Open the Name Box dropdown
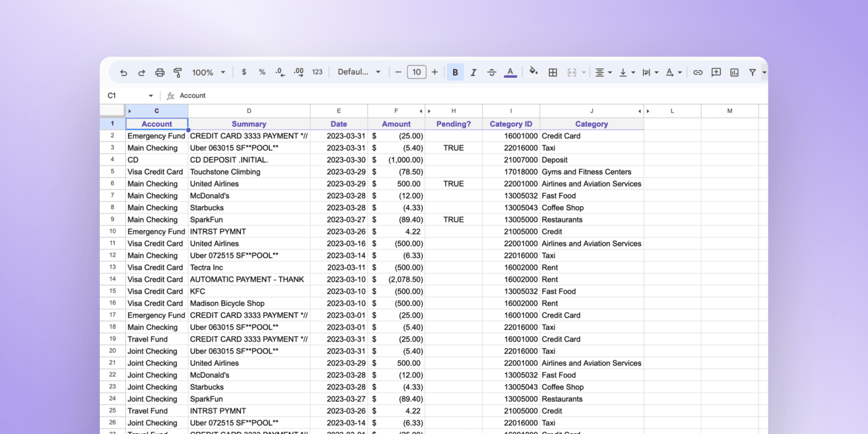Image resolution: width=868 pixels, height=434 pixels. [x=150, y=95]
